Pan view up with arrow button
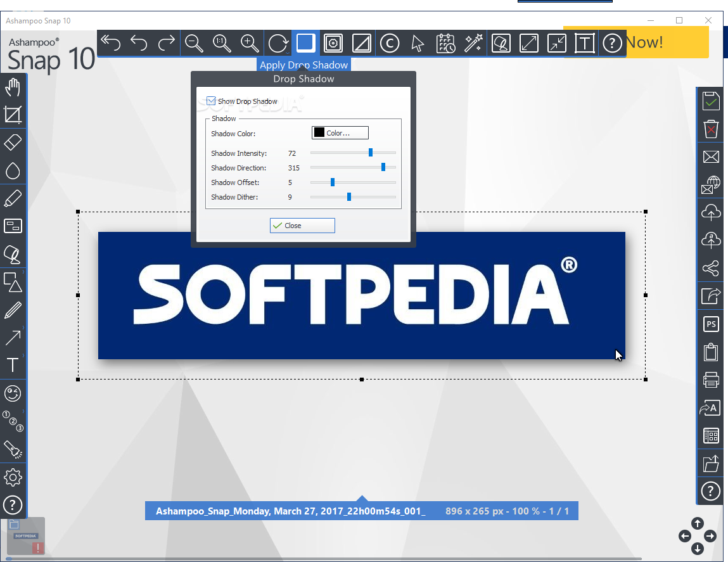The height and width of the screenshot is (562, 728). (x=698, y=523)
